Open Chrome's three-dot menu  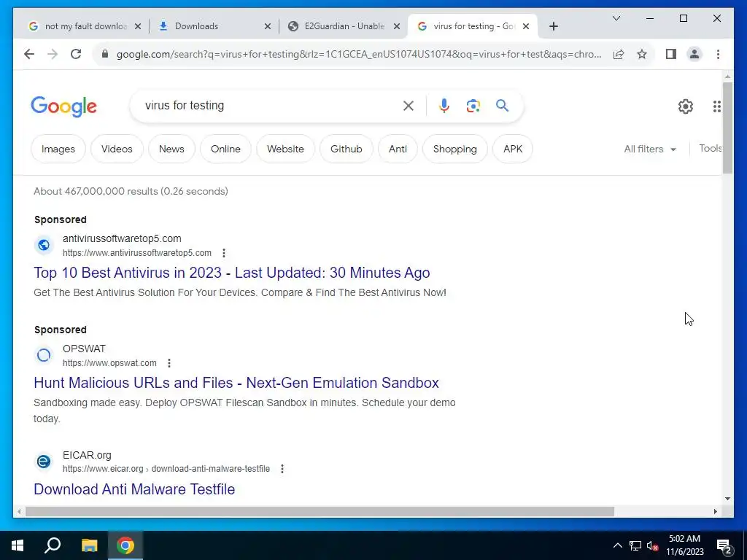tap(718, 54)
